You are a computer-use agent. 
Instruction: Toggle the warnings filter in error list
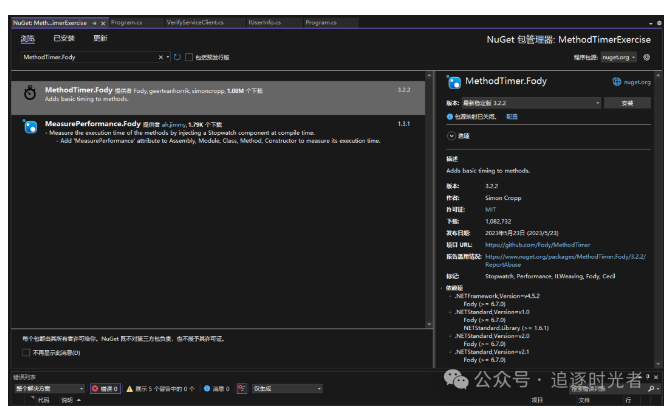[x=160, y=389]
